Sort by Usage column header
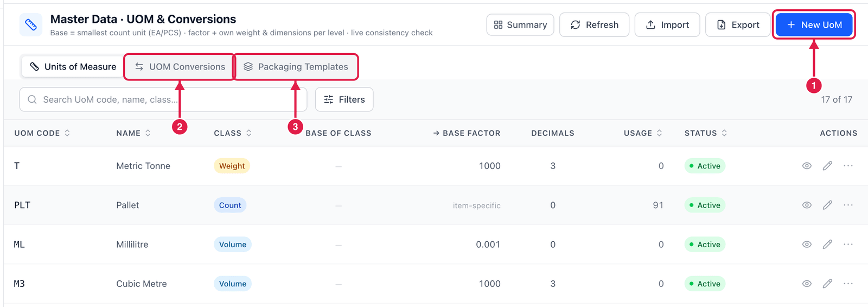This screenshot has width=868, height=307. 643,133
